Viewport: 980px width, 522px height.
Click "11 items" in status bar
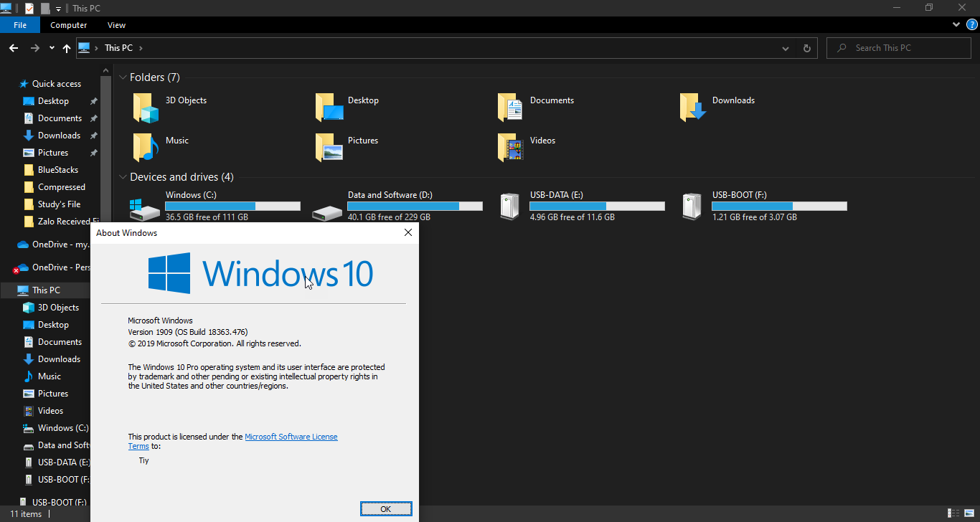(x=26, y=514)
